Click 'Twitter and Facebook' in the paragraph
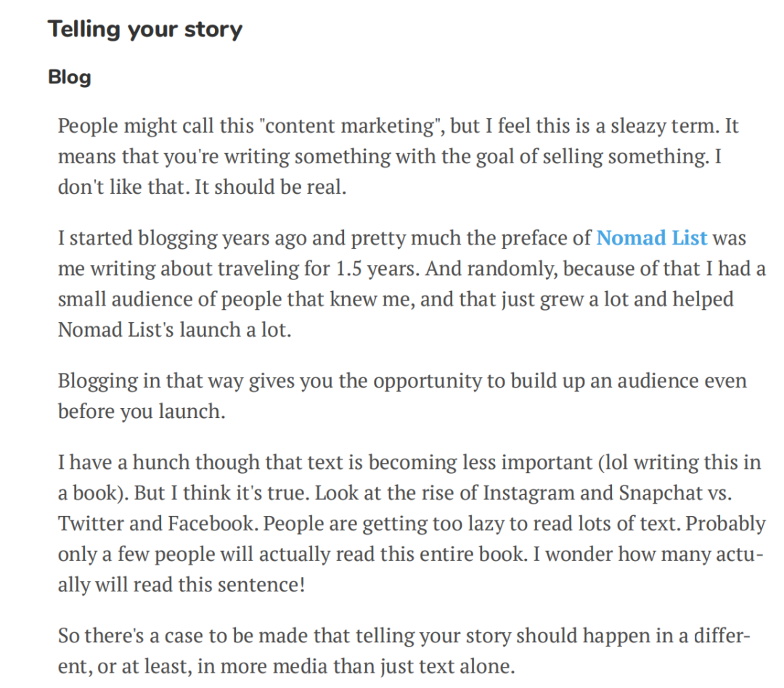Viewport: 784px width, 688px height. pos(156,523)
